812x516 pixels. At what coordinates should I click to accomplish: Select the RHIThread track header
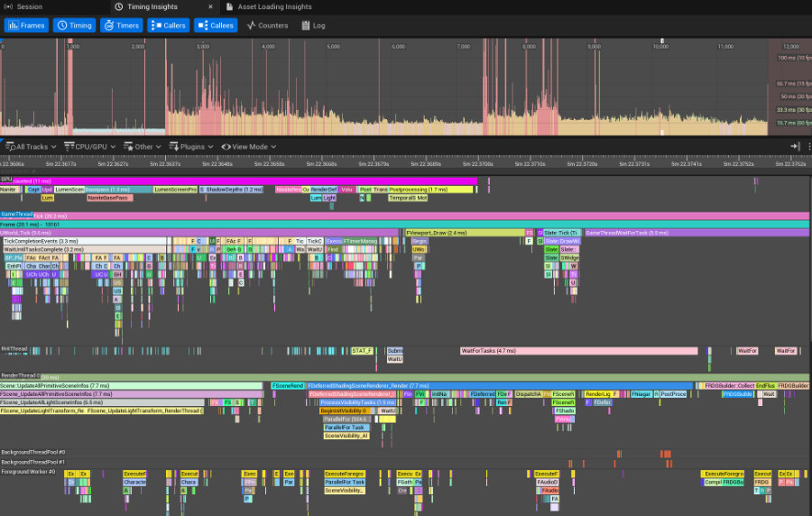14,349
